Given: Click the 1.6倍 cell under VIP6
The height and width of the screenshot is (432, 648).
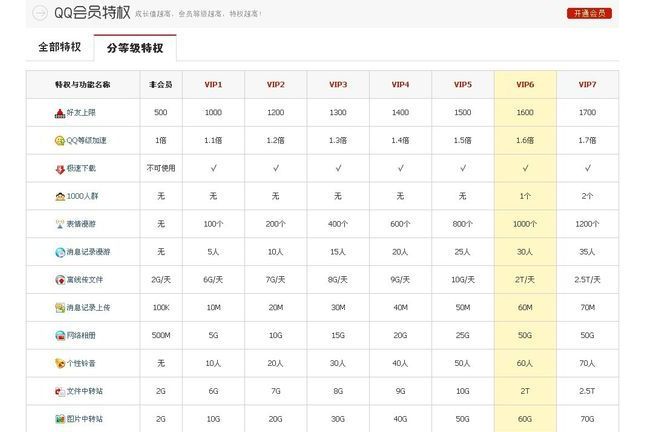Looking at the screenshot, I should click(x=525, y=141).
